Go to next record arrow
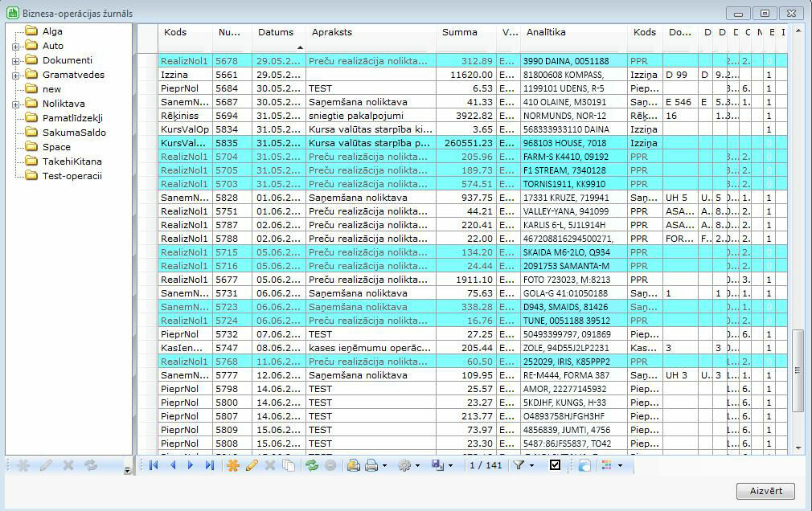Image resolution: width=812 pixels, height=511 pixels. pyautogui.click(x=191, y=465)
